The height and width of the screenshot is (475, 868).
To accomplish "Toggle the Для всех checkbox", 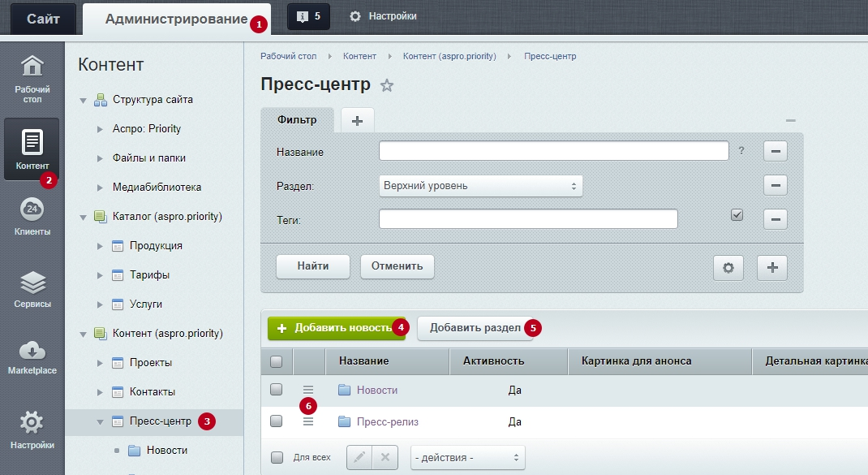I will 277,457.
